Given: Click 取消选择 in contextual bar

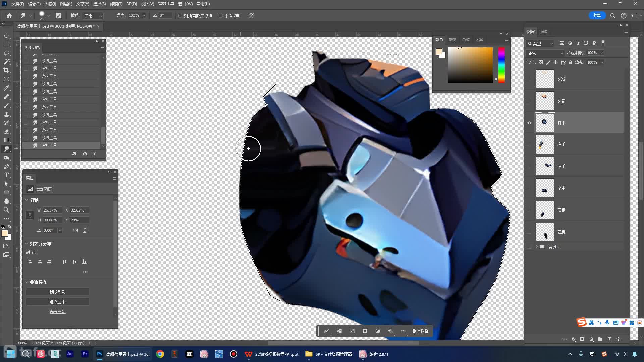Looking at the screenshot, I should pyautogui.click(x=420, y=331).
